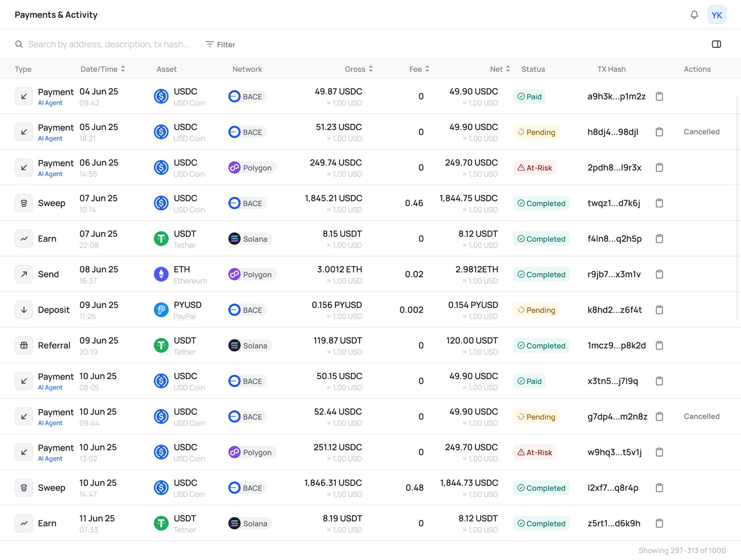Click the search magnifier icon
This screenshot has height=560, width=741.
point(19,44)
